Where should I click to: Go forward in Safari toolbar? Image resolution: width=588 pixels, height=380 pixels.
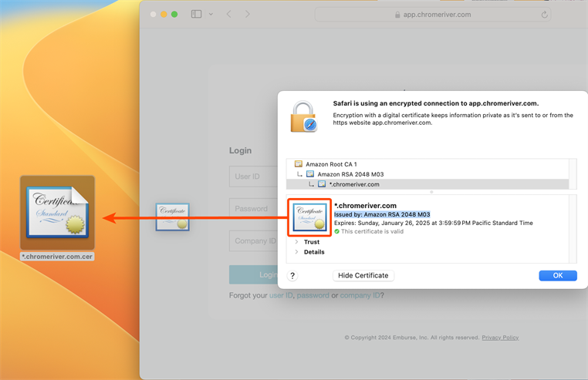point(248,14)
